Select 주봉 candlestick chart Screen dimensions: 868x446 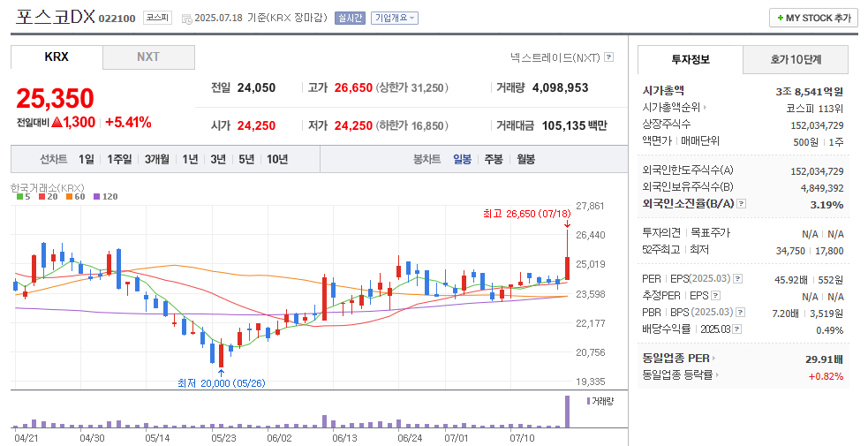click(x=494, y=159)
